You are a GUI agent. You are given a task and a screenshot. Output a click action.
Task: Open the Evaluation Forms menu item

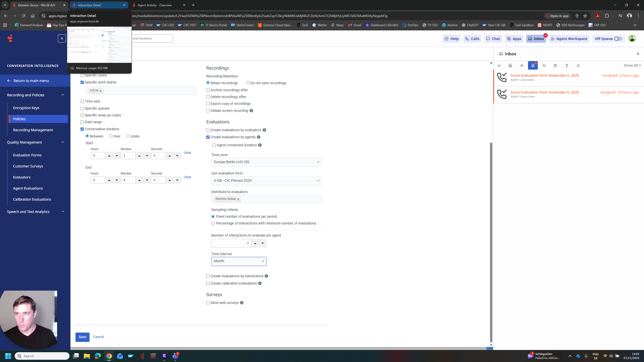point(27,155)
